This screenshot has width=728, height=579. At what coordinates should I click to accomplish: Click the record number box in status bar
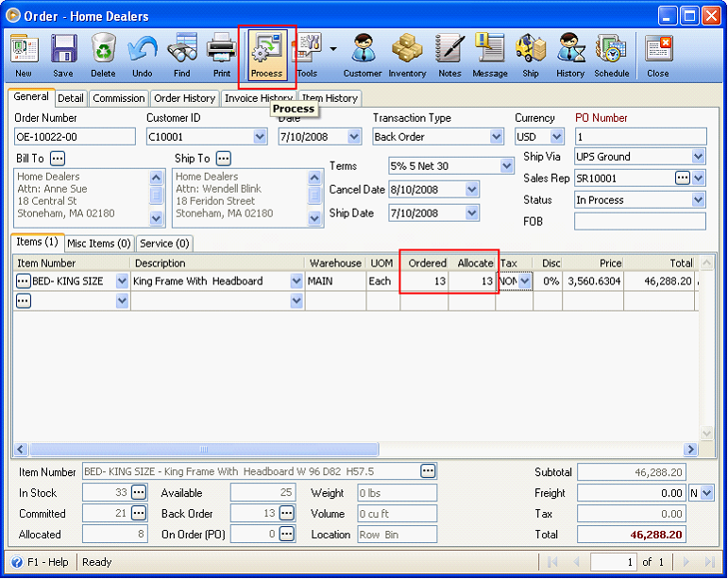click(612, 562)
